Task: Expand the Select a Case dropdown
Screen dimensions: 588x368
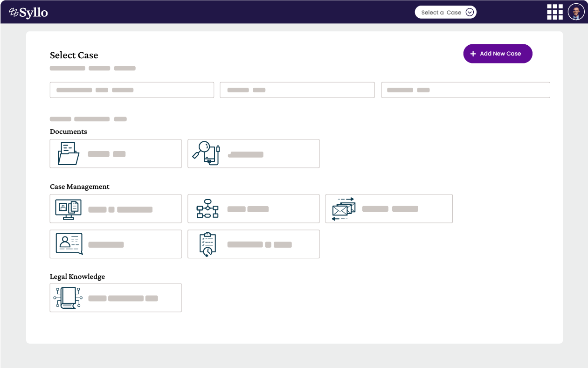Action: [446, 13]
